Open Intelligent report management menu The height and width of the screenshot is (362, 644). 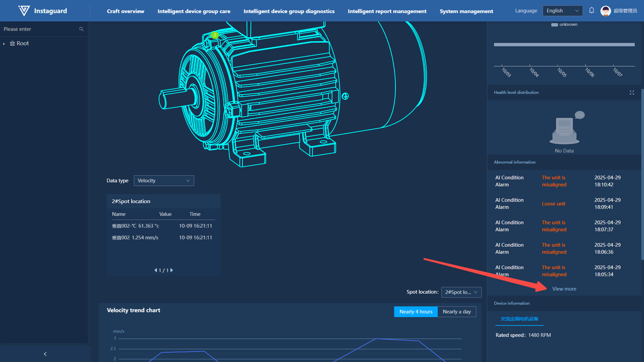(x=387, y=11)
